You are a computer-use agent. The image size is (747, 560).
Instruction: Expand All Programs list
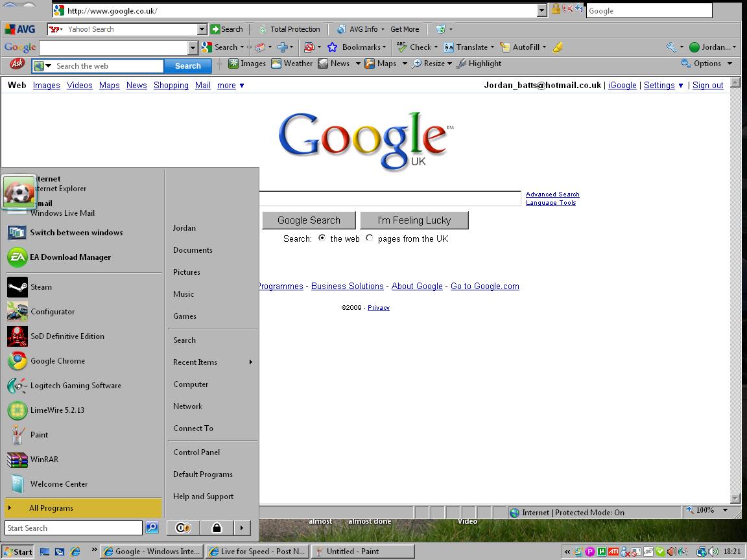pyautogui.click(x=84, y=508)
